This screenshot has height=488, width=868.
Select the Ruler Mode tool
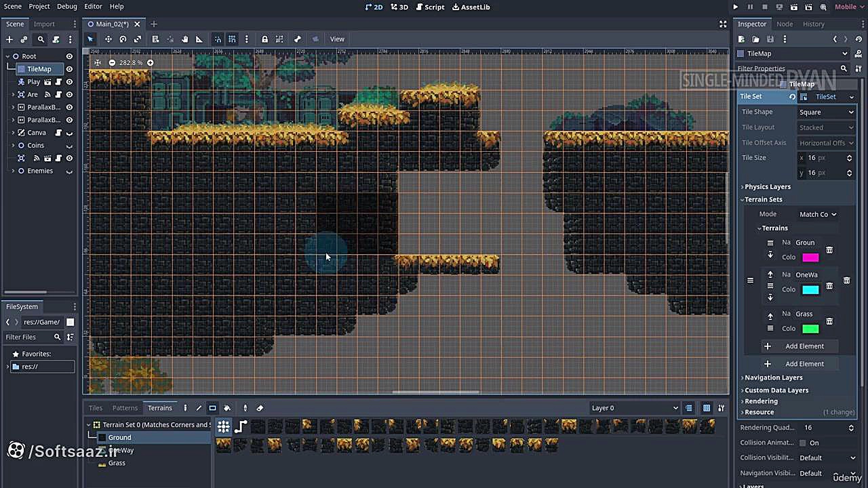199,39
